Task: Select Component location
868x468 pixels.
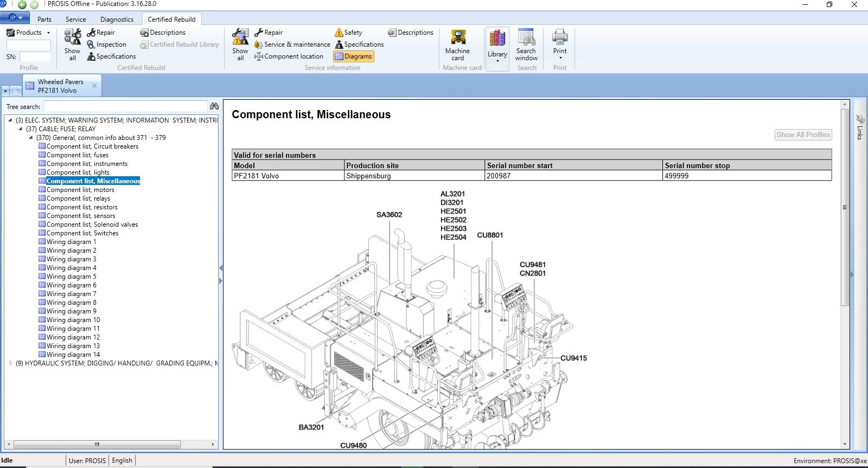Action: point(289,56)
